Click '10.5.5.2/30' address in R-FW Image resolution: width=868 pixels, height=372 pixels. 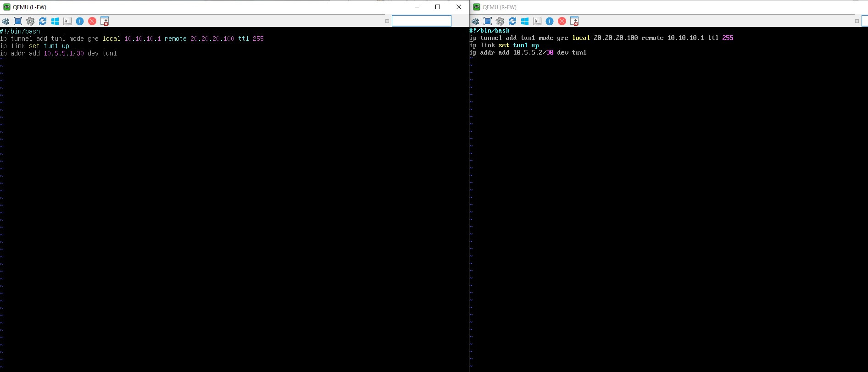click(533, 52)
